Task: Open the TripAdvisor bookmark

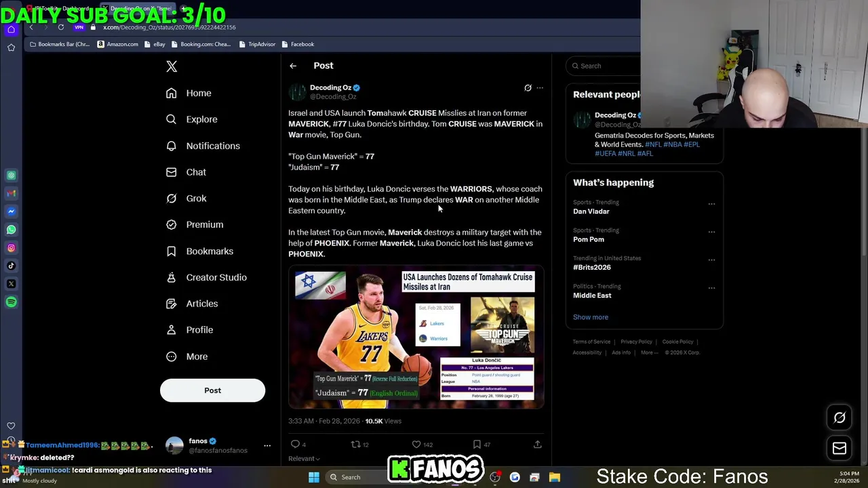Action: (257, 44)
